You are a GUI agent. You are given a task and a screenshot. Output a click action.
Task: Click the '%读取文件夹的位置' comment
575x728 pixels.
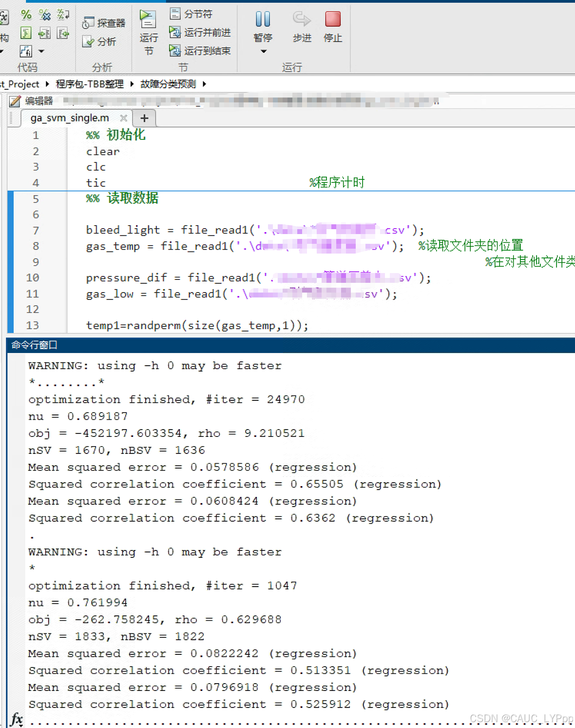pos(470,245)
